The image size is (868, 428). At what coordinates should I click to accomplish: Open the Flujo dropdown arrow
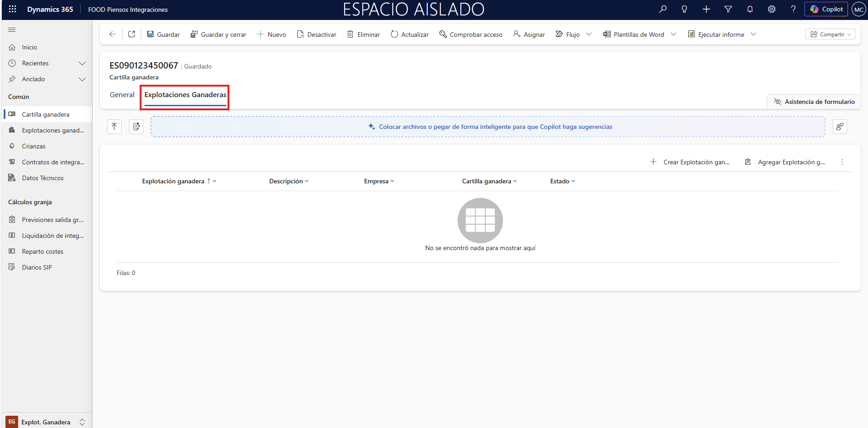[589, 34]
